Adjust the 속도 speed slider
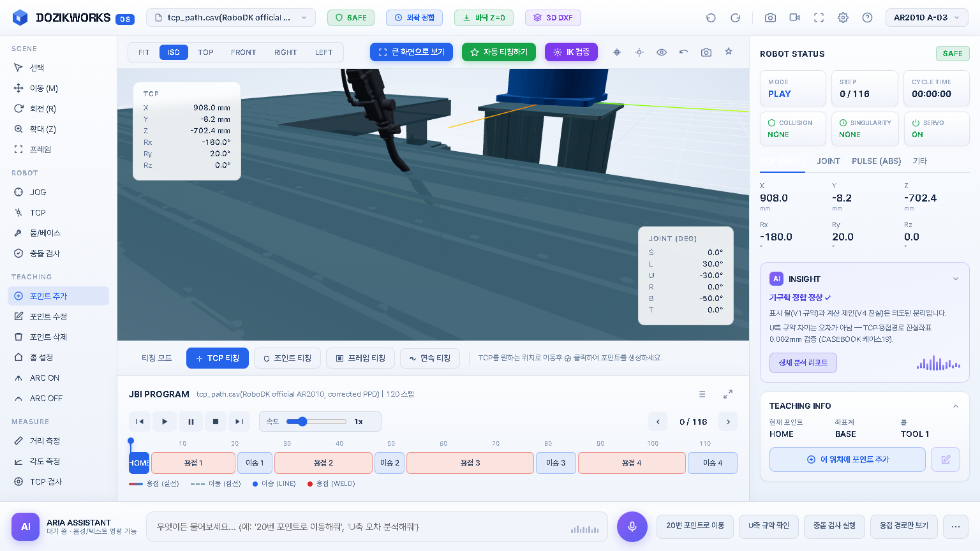 click(316, 422)
